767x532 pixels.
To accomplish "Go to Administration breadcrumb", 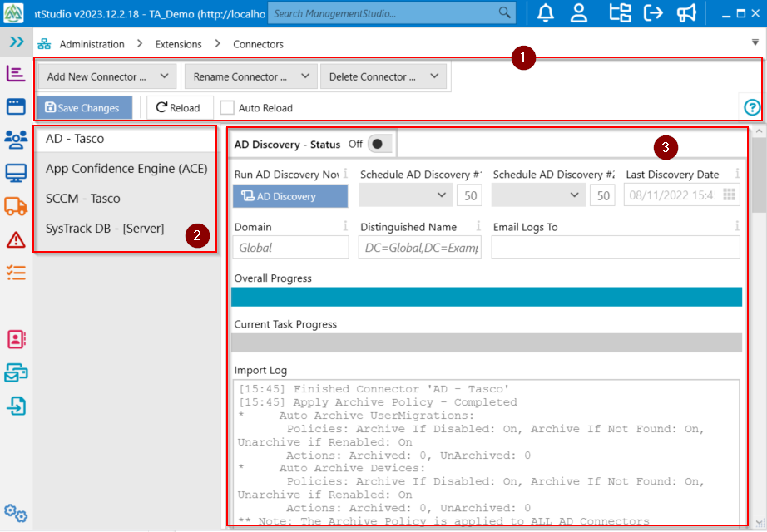I will [92, 44].
